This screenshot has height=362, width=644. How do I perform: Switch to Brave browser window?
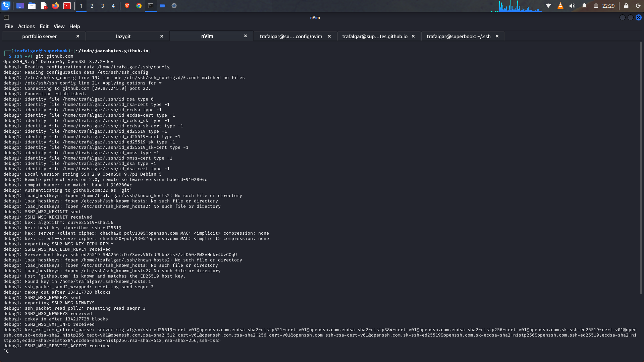127,6
